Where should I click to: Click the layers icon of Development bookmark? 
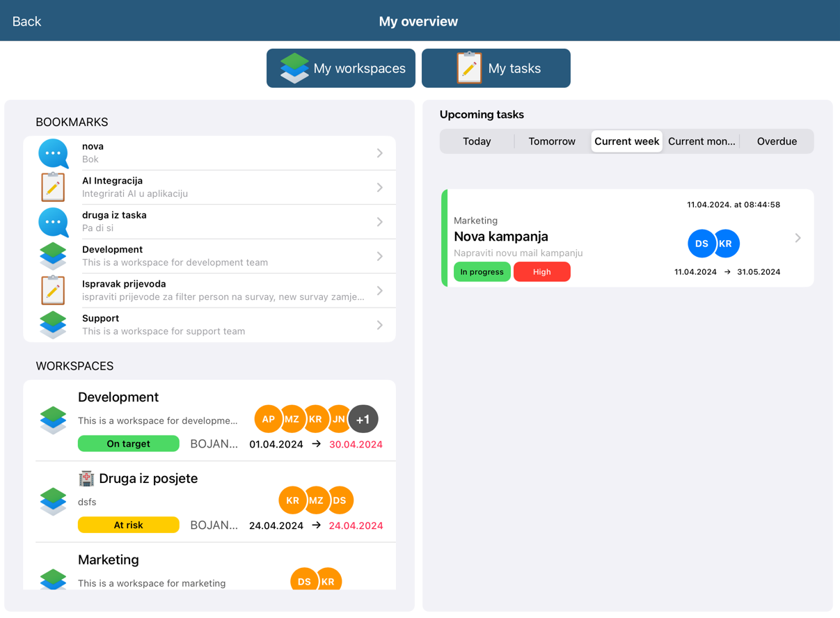tap(53, 256)
